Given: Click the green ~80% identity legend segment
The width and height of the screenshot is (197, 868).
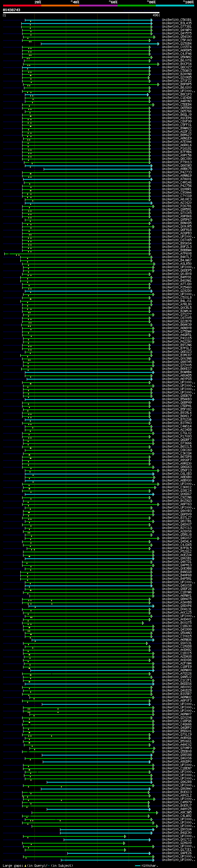Looking at the screenshot, I should coord(137,6).
